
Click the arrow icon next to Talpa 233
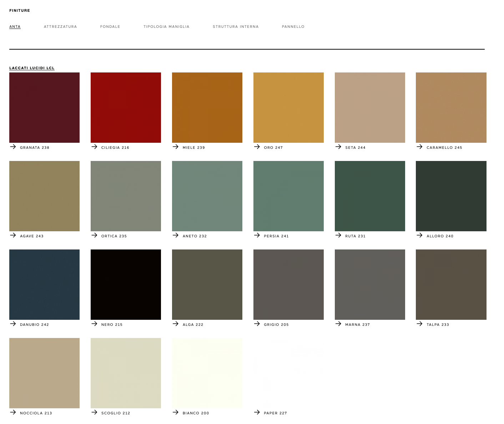point(420,324)
